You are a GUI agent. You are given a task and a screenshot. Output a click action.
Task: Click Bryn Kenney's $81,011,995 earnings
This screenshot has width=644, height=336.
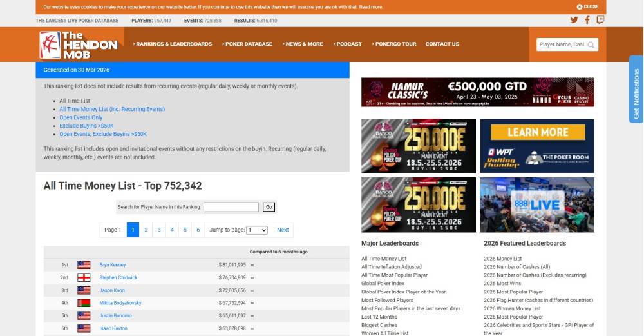tap(232, 265)
